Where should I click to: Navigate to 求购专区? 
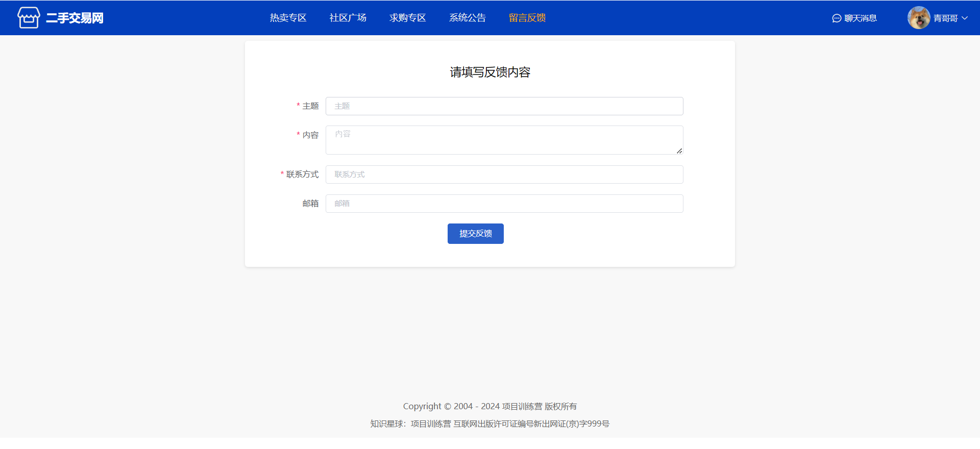click(x=407, y=18)
